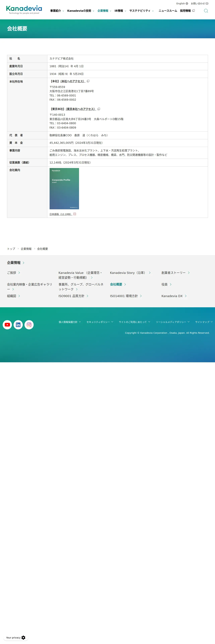Open the search magnifier icon

point(206,11)
